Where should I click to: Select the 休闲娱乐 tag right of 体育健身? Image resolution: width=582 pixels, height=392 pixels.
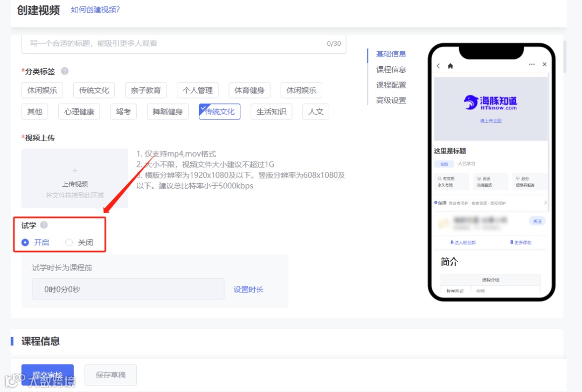point(301,90)
